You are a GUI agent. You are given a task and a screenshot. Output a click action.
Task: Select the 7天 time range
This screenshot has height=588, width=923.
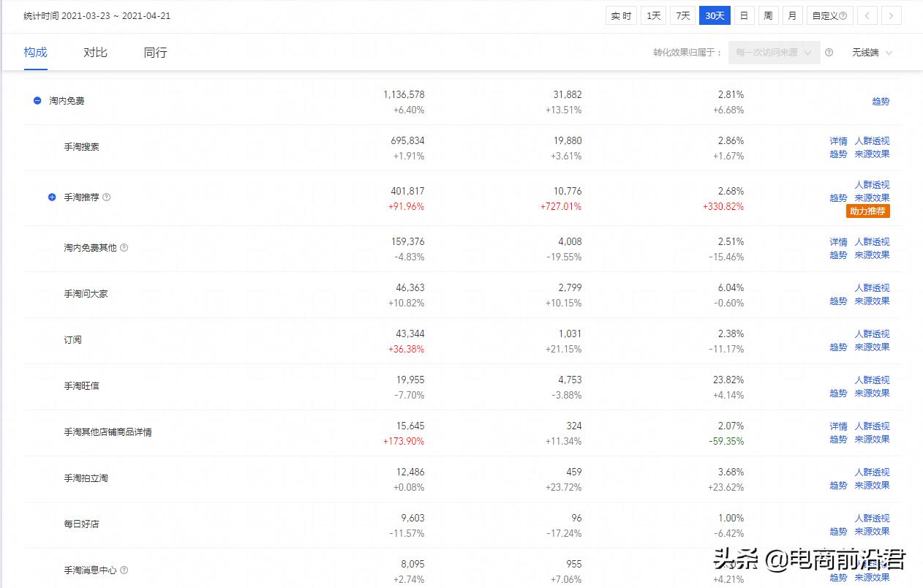683,15
